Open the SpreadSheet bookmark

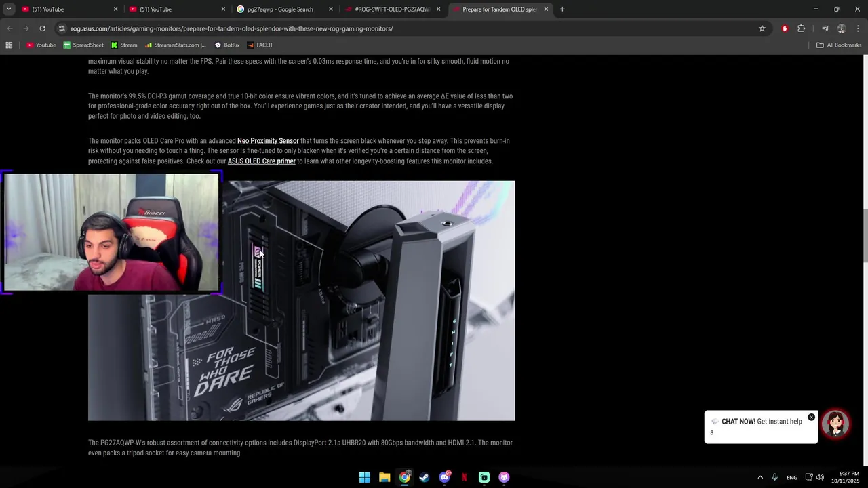(x=83, y=45)
